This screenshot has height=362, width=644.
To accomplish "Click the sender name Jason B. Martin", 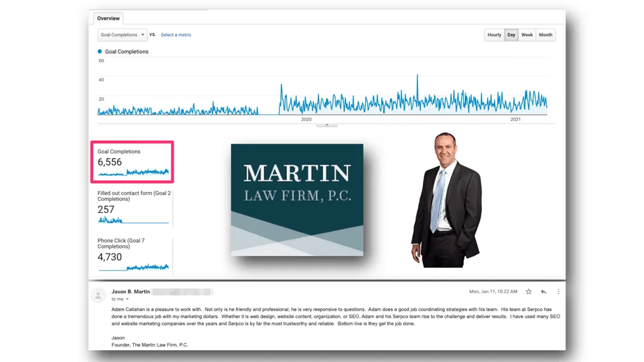I will [131, 292].
